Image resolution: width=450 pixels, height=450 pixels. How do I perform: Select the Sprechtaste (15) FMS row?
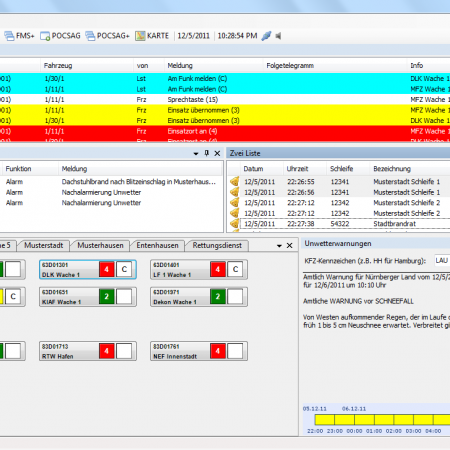[225, 99]
